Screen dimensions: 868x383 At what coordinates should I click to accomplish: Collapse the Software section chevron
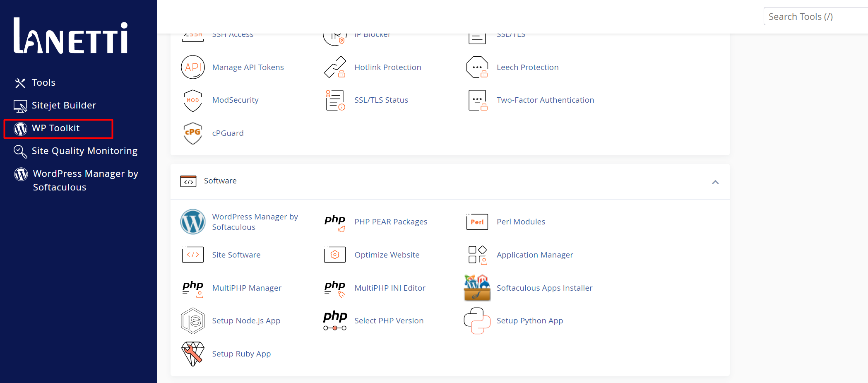coord(715,182)
